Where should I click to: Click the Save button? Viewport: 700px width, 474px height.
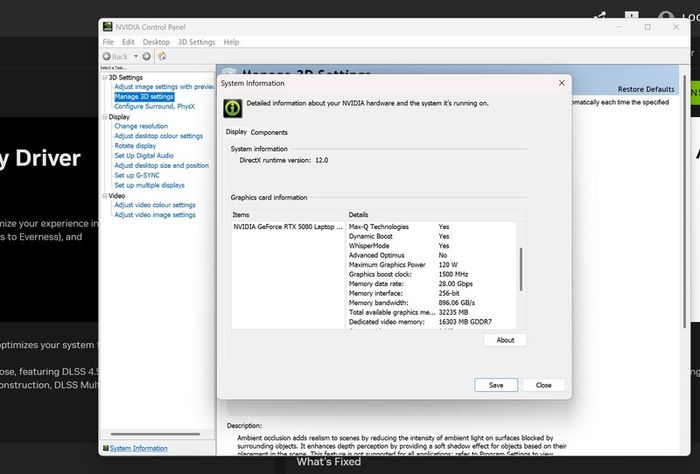pos(496,385)
